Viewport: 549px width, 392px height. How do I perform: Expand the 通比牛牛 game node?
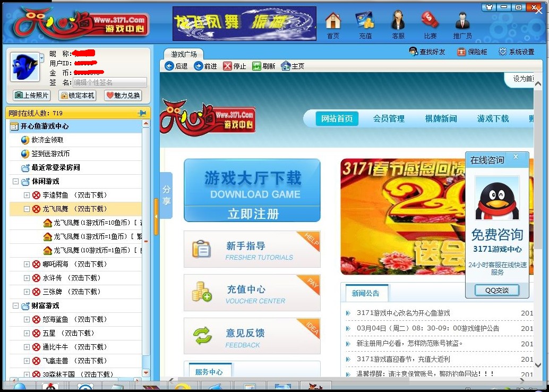pos(27,347)
